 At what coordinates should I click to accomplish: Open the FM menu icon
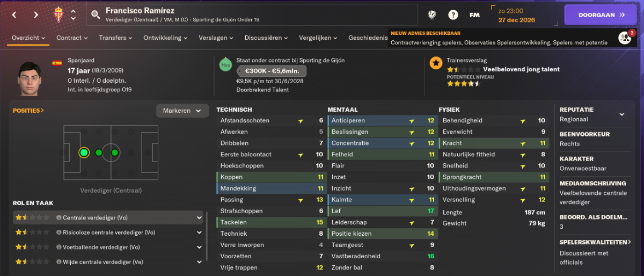[x=474, y=15]
